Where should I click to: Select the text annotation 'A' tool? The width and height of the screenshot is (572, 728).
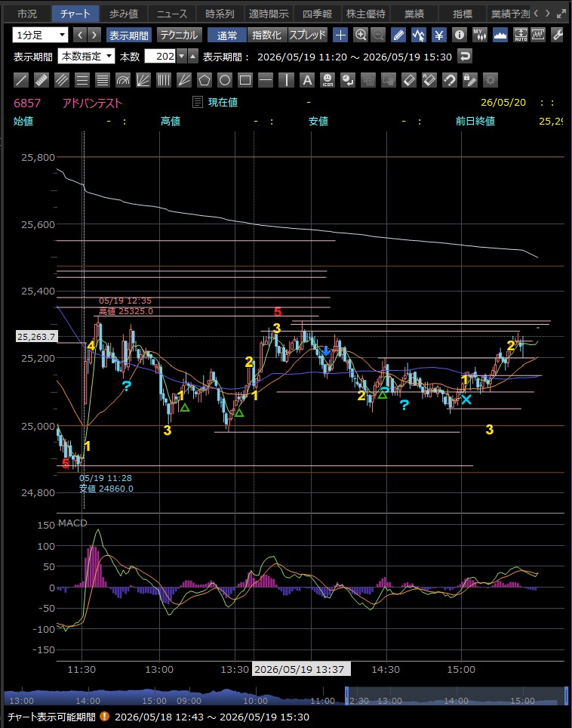click(306, 80)
